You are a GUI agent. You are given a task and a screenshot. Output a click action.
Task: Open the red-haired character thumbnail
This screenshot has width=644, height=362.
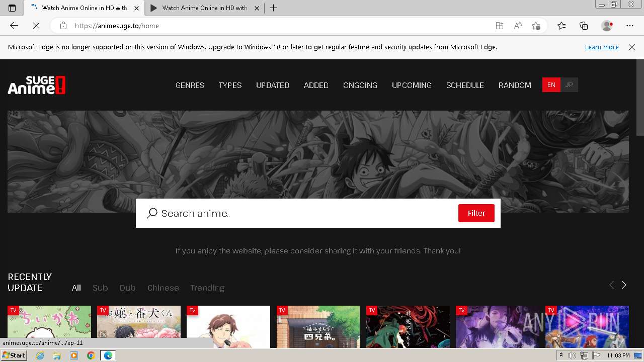(408, 327)
